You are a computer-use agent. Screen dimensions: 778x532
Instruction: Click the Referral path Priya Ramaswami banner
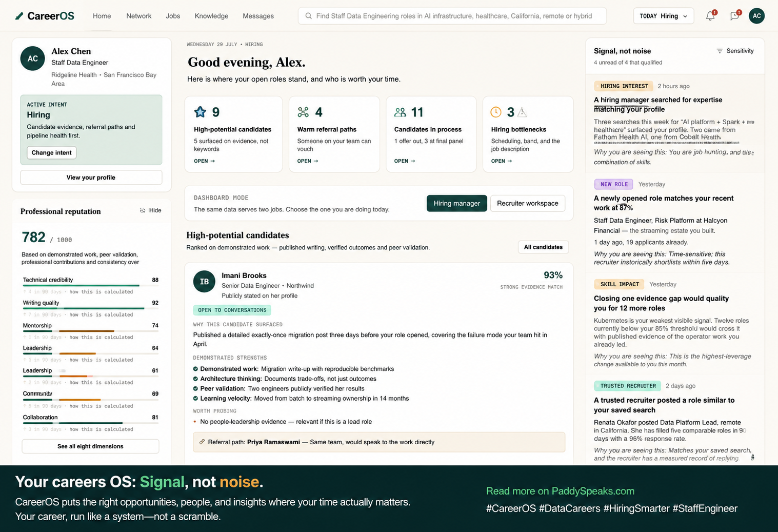(379, 442)
